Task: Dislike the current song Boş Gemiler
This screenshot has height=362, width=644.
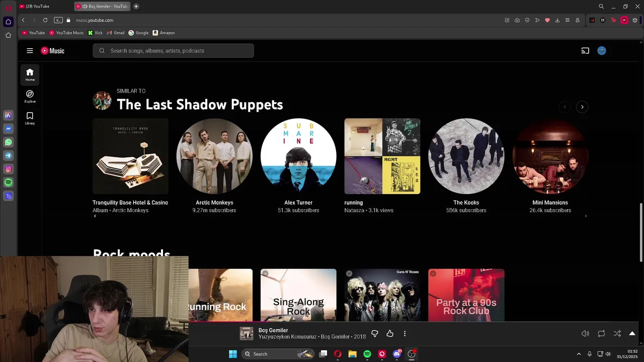Action: [374, 333]
